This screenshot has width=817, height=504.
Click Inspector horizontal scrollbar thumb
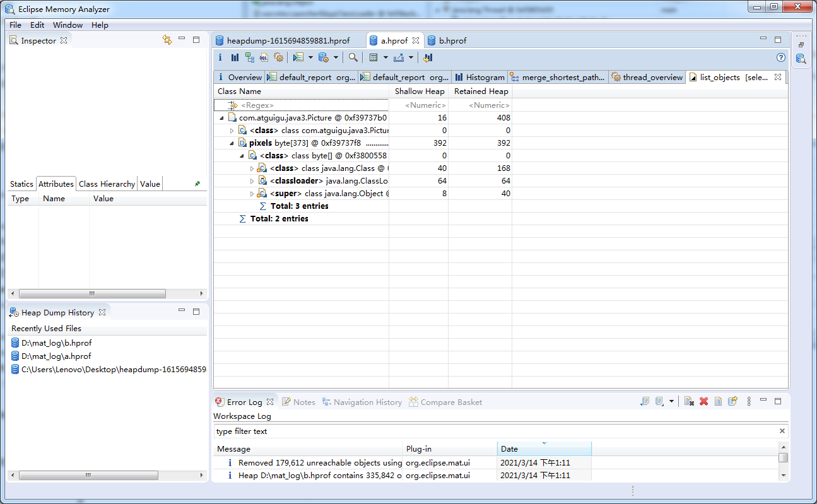92,294
